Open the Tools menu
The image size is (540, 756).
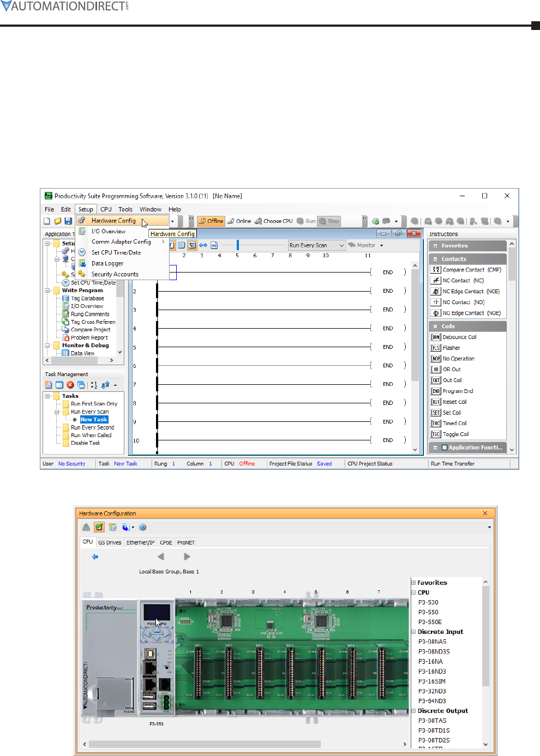(125, 209)
